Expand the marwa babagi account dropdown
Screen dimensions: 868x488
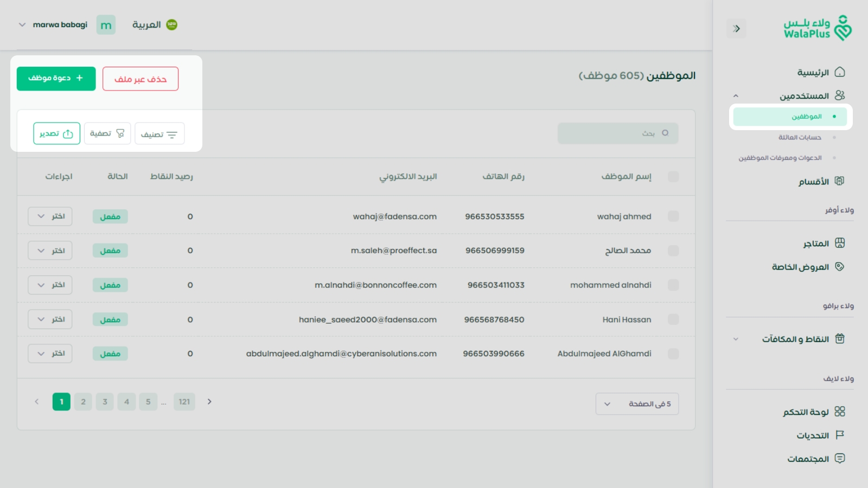tap(22, 24)
